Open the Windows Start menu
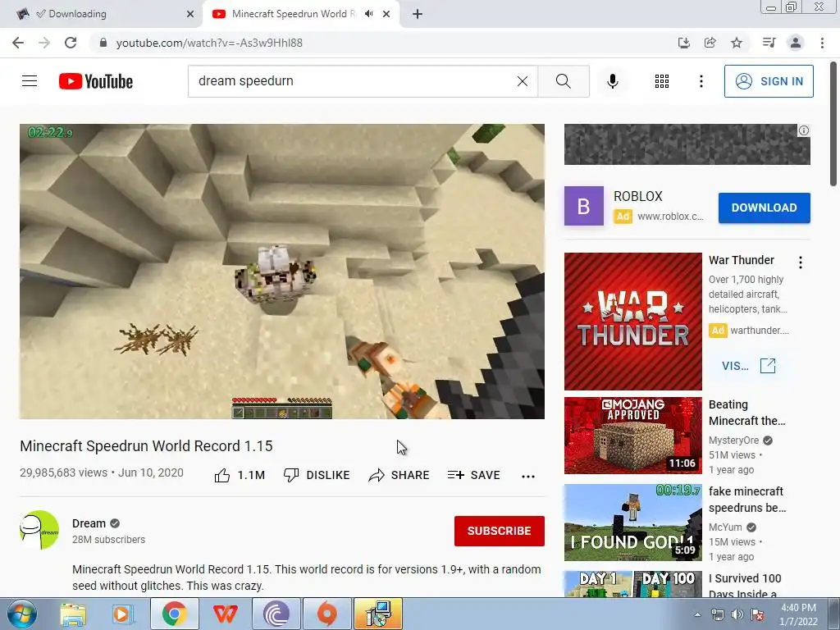 [x=22, y=614]
